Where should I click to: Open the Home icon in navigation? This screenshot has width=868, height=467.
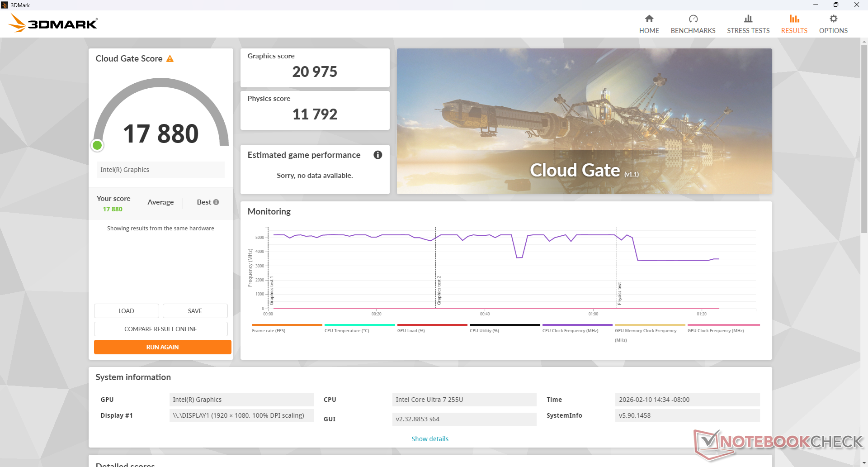649,19
